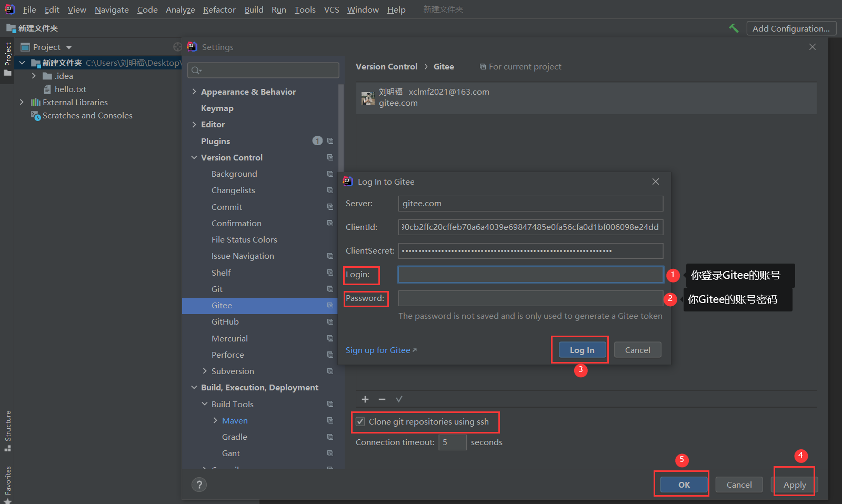Open the Navigate menu
842x504 pixels.
112,9
